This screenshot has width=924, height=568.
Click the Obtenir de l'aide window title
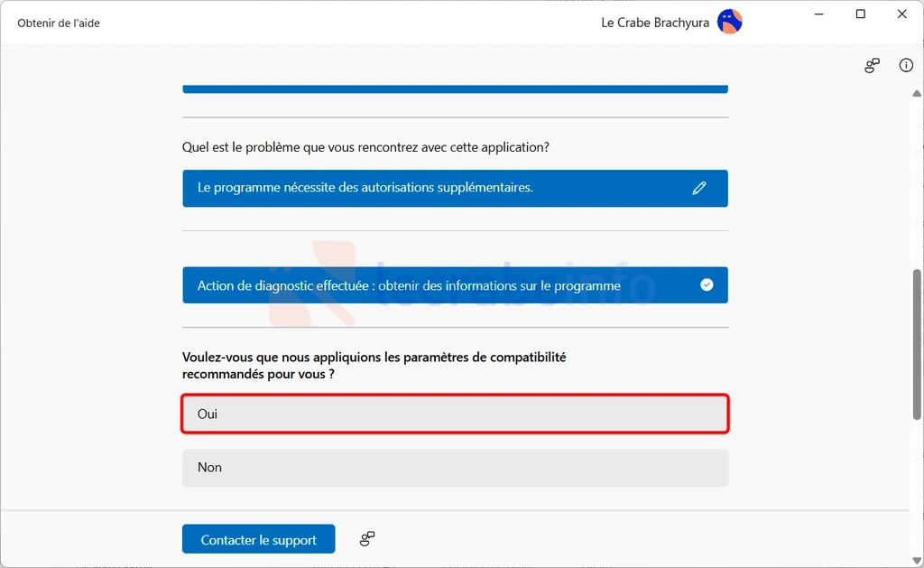[x=59, y=23]
